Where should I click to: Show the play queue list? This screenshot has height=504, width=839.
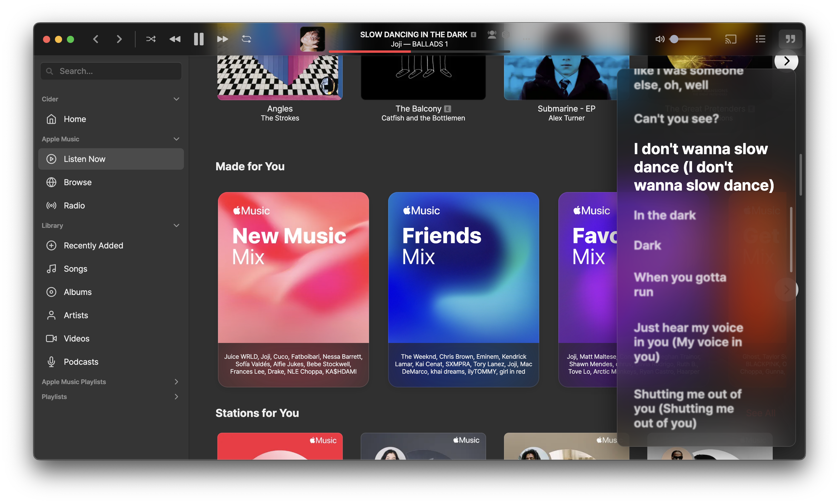point(760,39)
